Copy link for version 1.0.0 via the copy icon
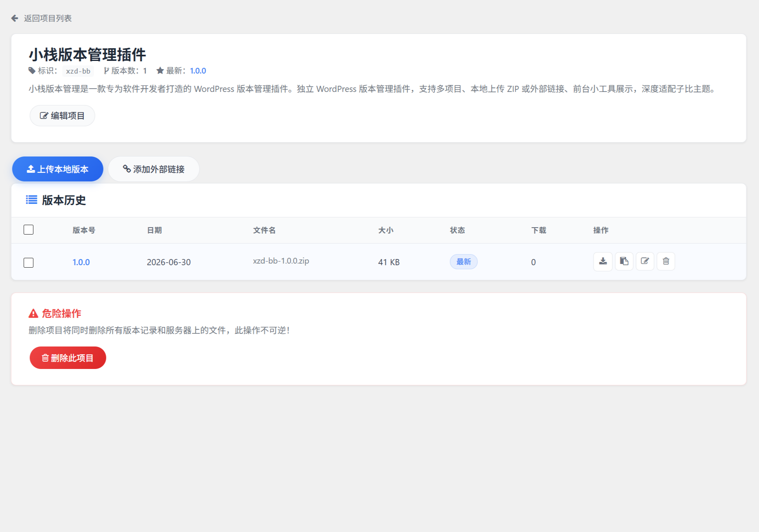Viewport: 759px width, 532px height. pyautogui.click(x=624, y=262)
